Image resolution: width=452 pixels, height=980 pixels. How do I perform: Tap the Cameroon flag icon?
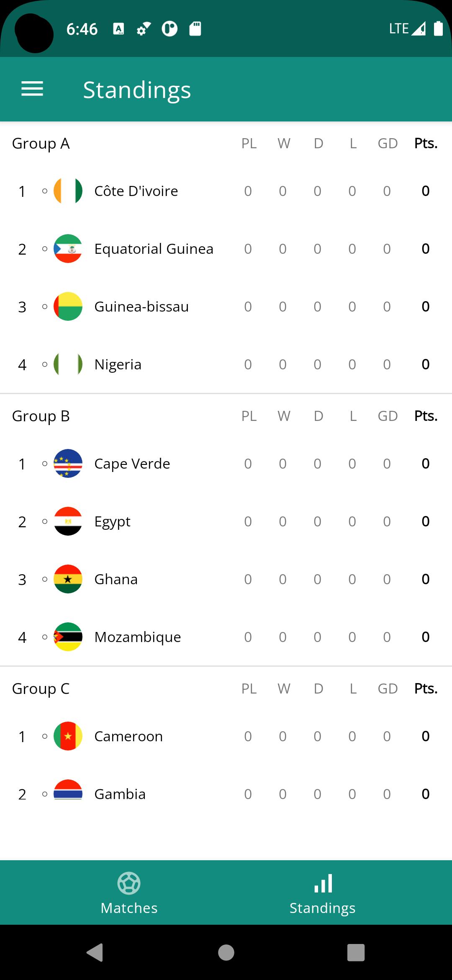68,736
